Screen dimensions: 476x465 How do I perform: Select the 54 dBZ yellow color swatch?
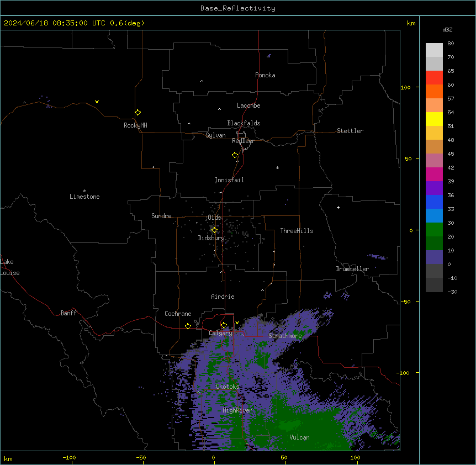tap(434, 119)
